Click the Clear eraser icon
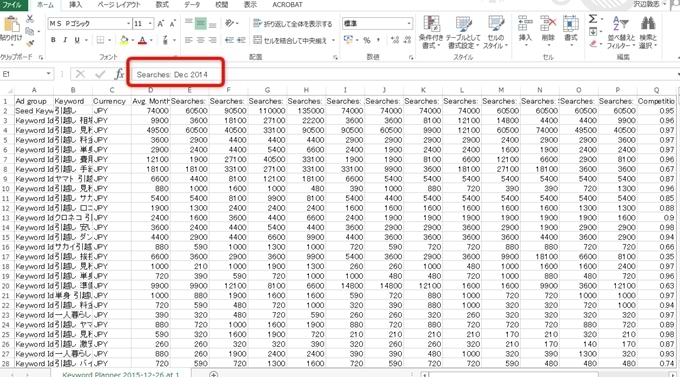The width and height of the screenshot is (680, 377). (593, 43)
